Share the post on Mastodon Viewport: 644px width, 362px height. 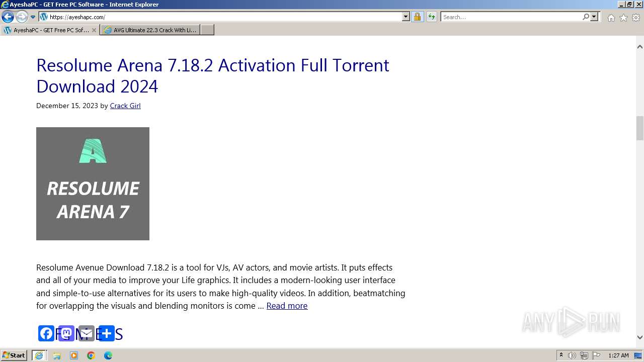[66, 333]
